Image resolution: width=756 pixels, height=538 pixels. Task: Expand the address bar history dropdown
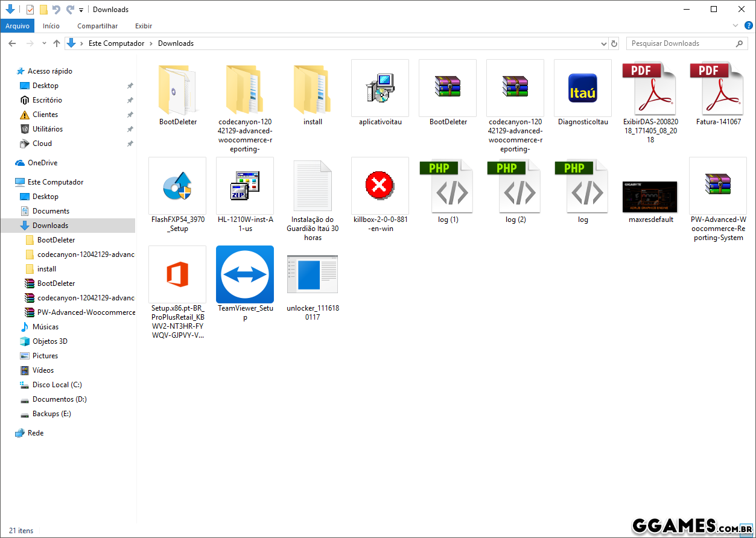[x=604, y=44]
